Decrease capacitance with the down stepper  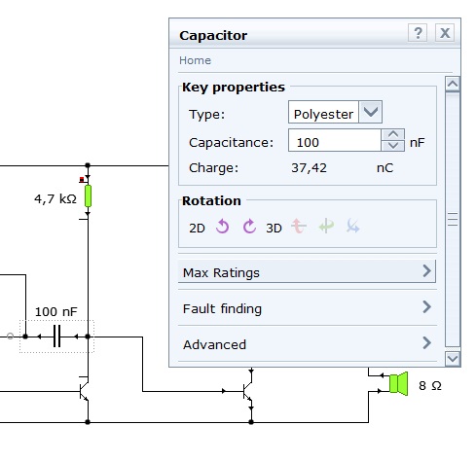coord(393,146)
